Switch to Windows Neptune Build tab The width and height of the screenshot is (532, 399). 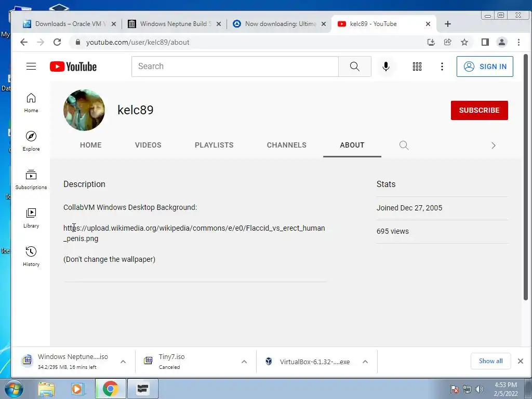(175, 24)
